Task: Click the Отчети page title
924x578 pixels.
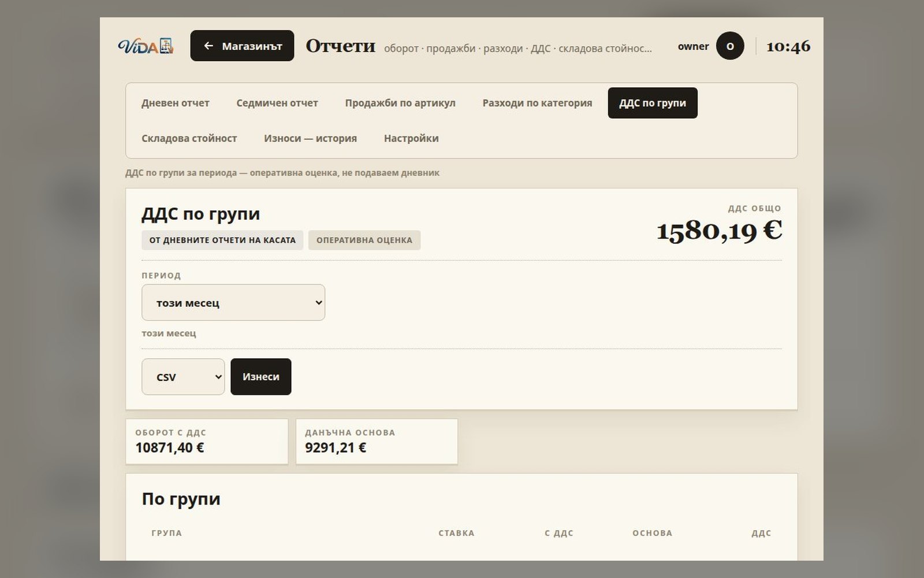Action: [x=340, y=46]
